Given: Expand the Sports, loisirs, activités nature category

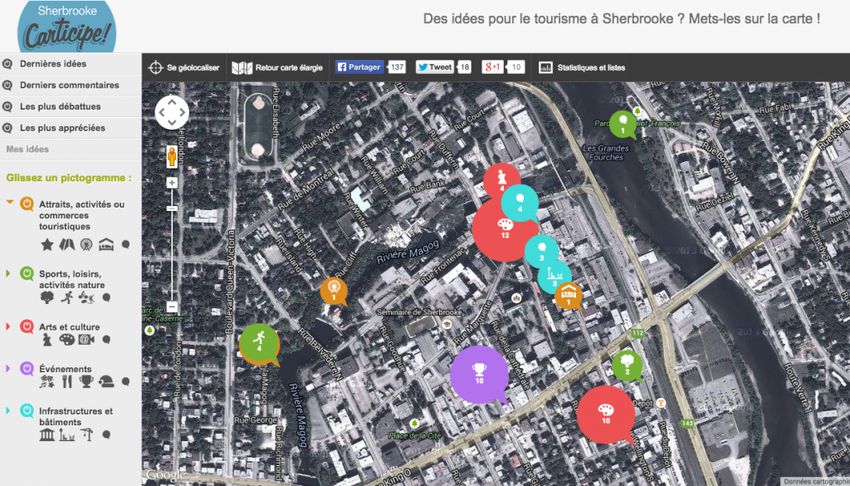Looking at the screenshot, I should coord(10,273).
